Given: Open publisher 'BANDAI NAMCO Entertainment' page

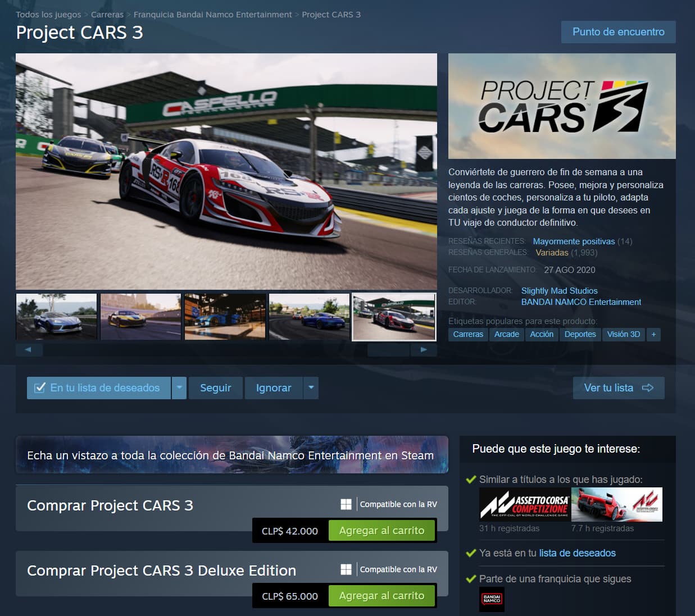Looking at the screenshot, I should pos(581,302).
